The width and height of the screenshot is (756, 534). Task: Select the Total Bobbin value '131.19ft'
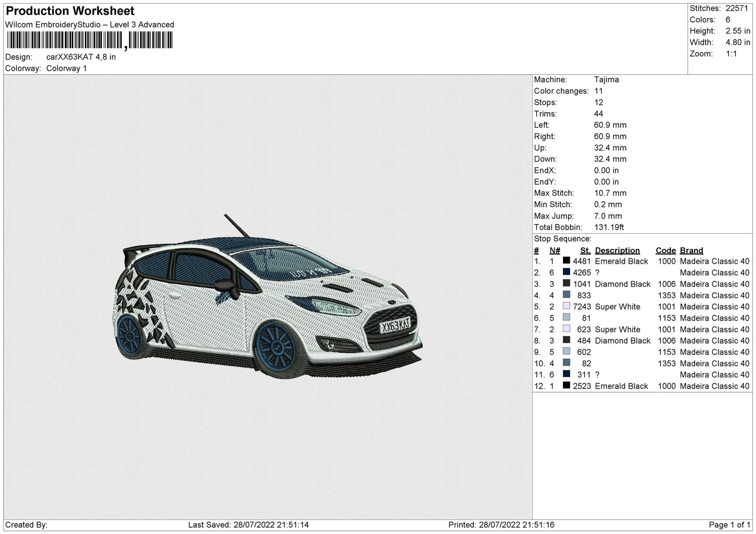pos(609,227)
